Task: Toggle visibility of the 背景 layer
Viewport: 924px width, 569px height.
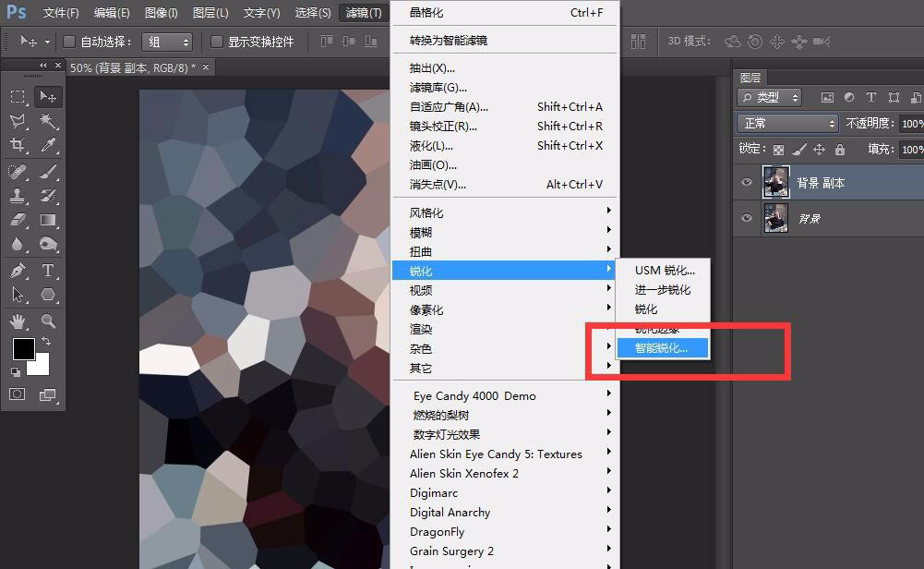Action: click(x=747, y=218)
